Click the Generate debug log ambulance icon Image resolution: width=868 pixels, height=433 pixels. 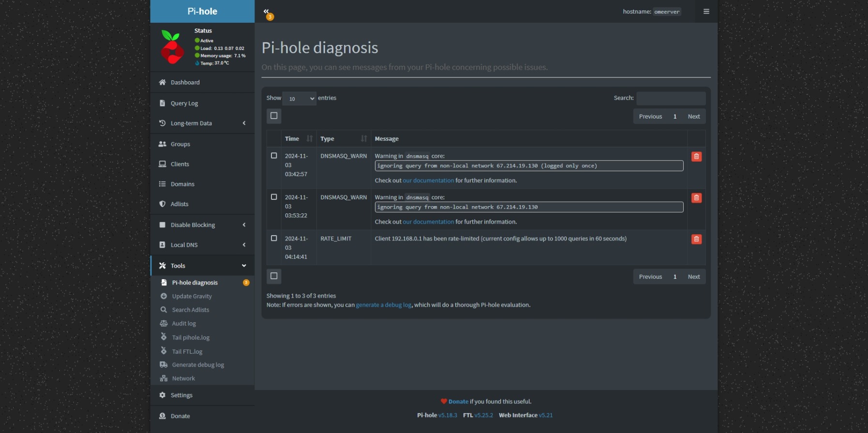[x=164, y=365]
